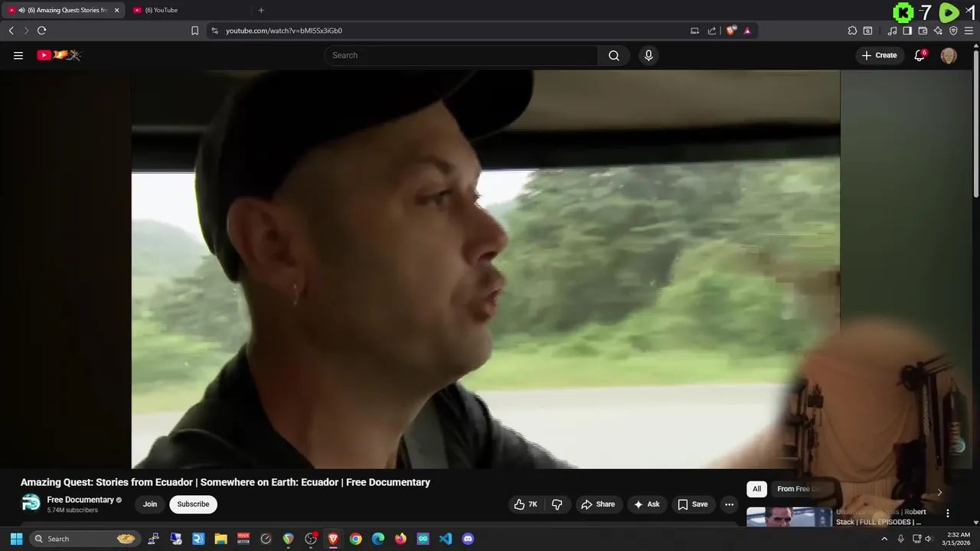The image size is (980, 551).
Task: Open the browser main menu
Action: click(969, 31)
